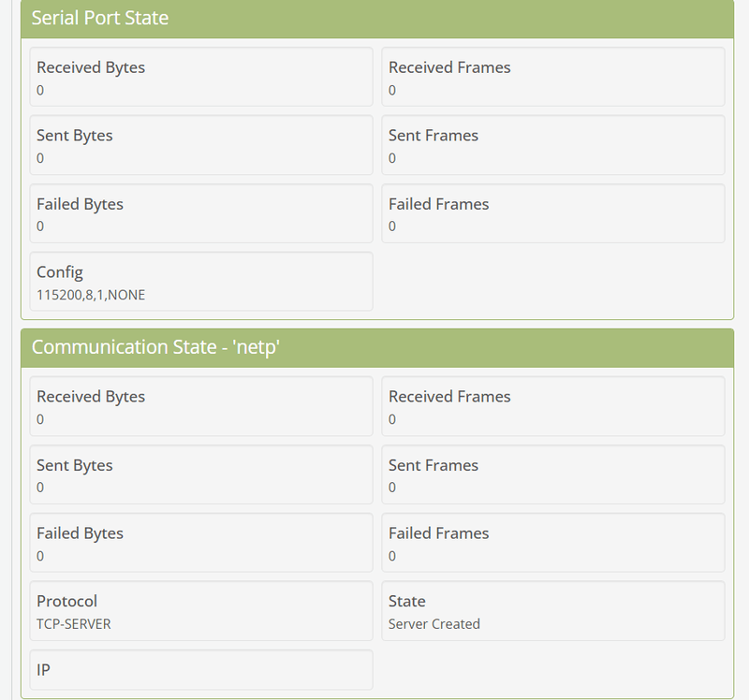749x700 pixels.
Task: Click the empty IP field box
Action: (201, 670)
